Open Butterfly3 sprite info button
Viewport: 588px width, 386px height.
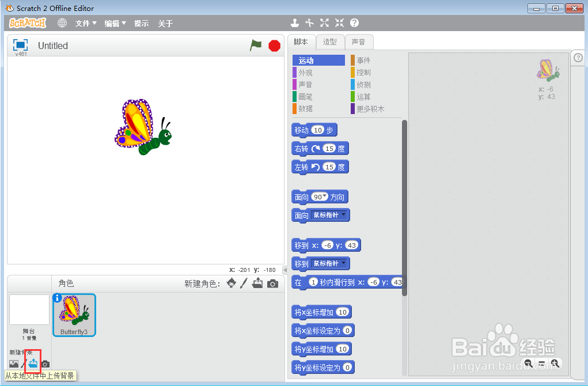coord(57,298)
